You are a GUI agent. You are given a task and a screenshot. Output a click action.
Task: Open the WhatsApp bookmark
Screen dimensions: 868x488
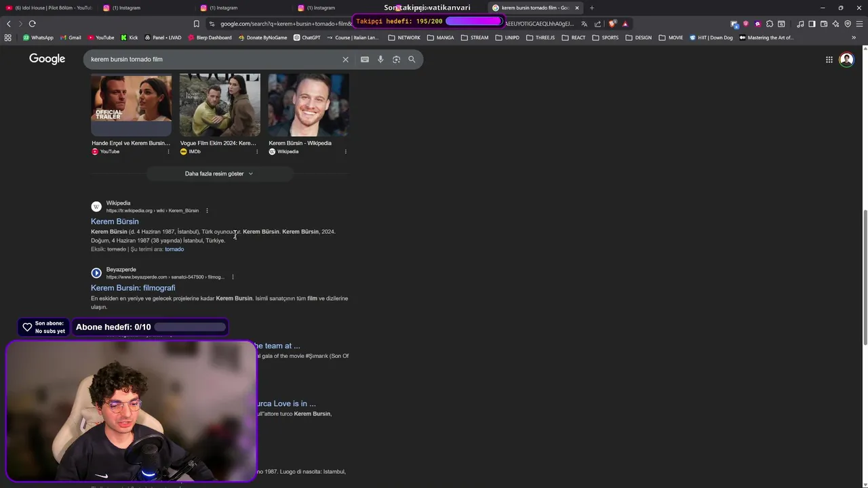[38, 38]
